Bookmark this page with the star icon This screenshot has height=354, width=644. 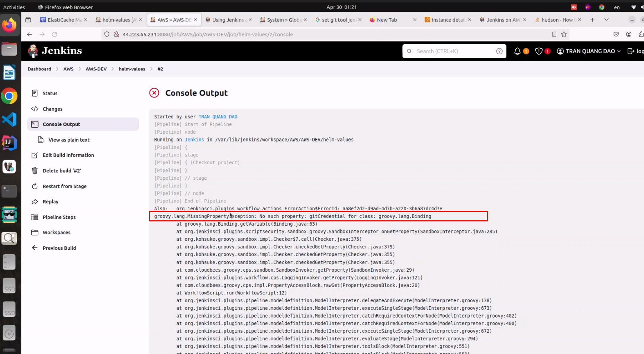tap(564, 34)
